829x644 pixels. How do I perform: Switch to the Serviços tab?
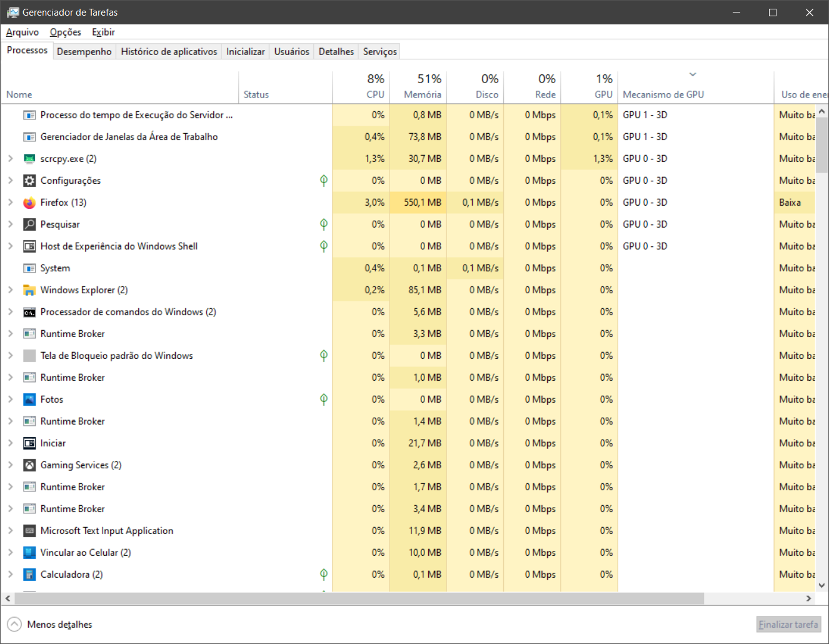pyautogui.click(x=380, y=52)
